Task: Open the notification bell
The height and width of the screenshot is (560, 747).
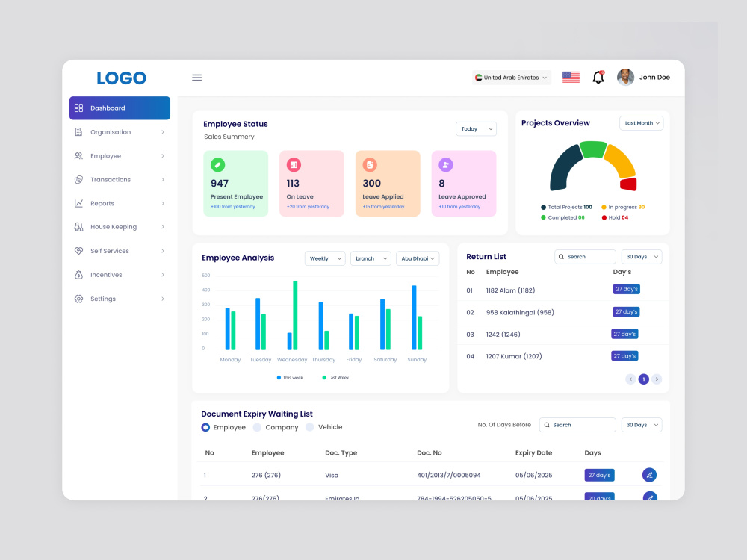Action: [x=598, y=77]
